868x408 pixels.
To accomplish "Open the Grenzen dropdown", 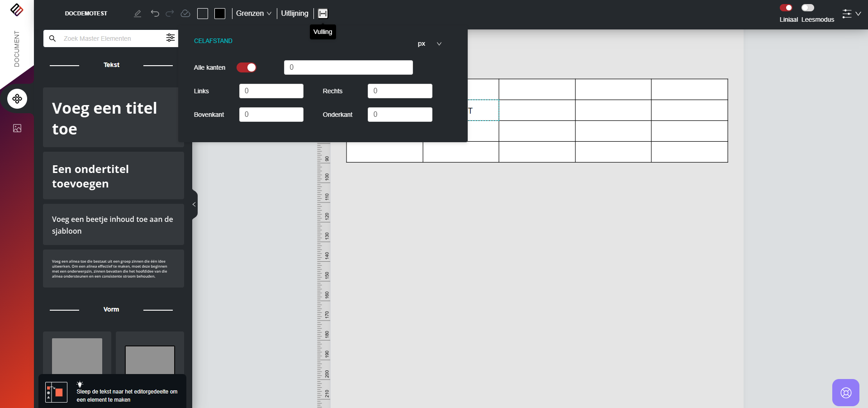I will point(253,14).
